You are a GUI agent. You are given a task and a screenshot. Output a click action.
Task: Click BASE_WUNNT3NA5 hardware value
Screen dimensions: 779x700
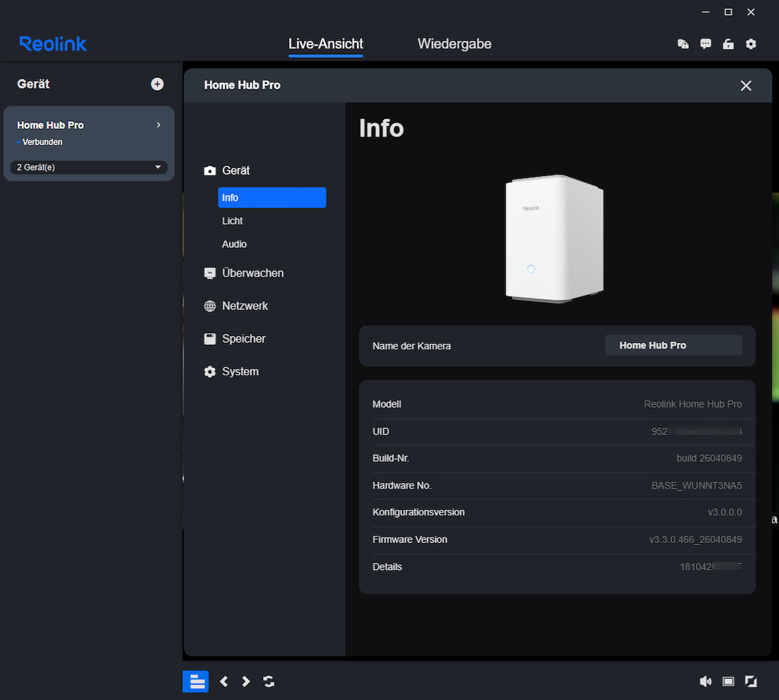697,485
